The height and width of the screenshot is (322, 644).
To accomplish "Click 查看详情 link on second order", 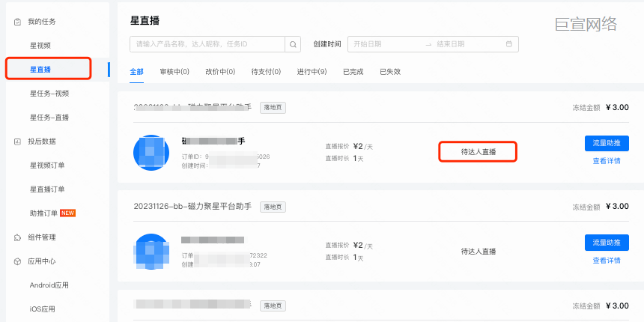I will click(607, 261).
